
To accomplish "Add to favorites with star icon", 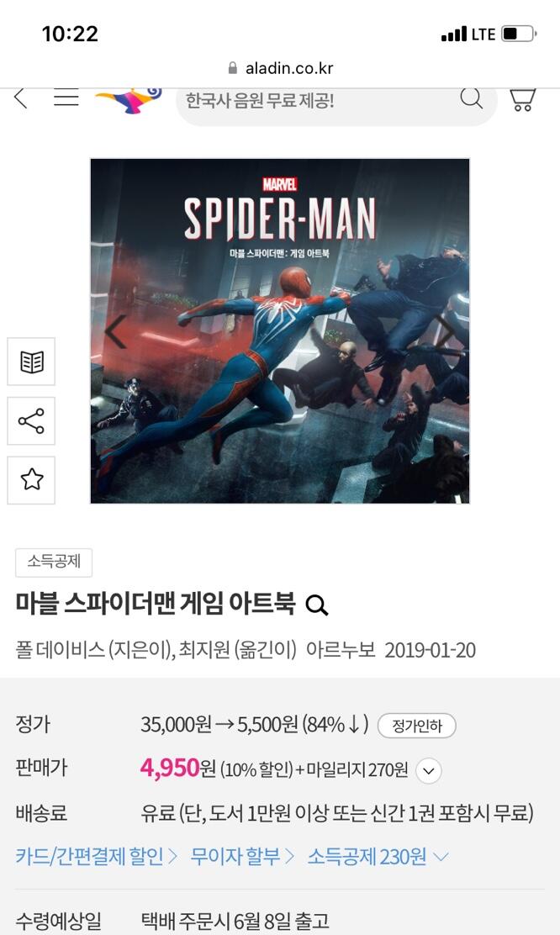I will click(32, 480).
